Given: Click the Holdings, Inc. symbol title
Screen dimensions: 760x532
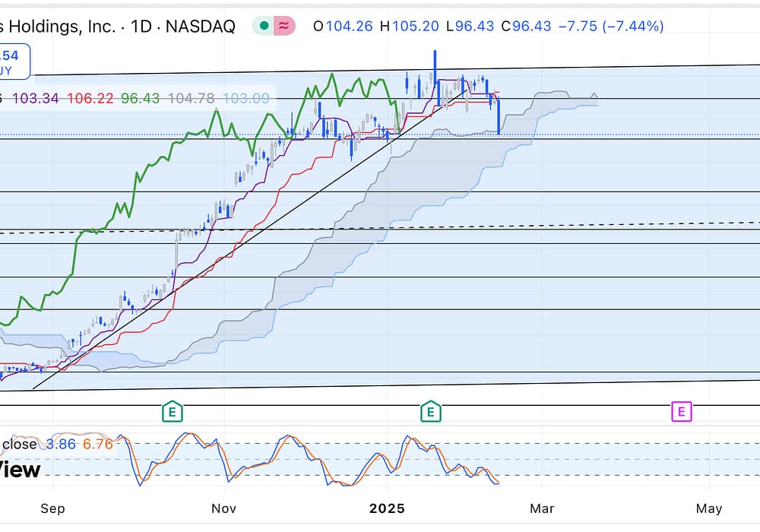Looking at the screenshot, I should click(61, 26).
